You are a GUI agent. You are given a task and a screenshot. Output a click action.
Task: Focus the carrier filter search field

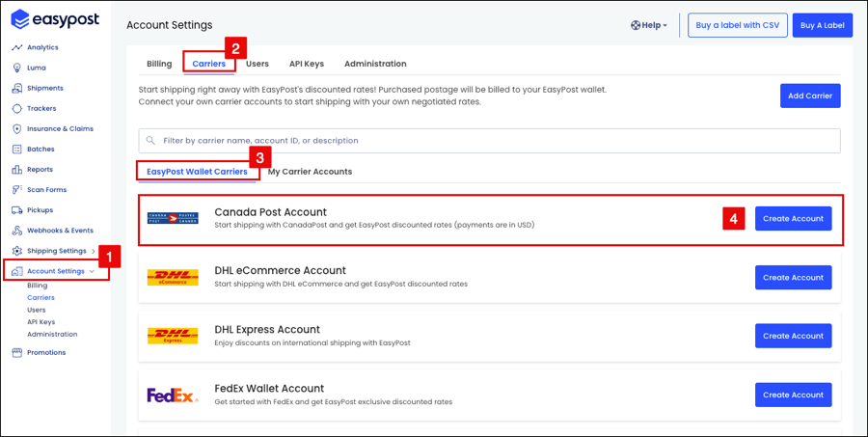(489, 141)
